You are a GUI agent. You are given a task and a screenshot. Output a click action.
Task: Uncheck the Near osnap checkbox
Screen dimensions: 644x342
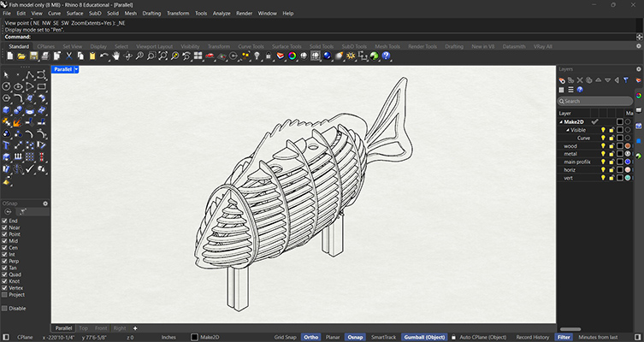click(x=5, y=227)
